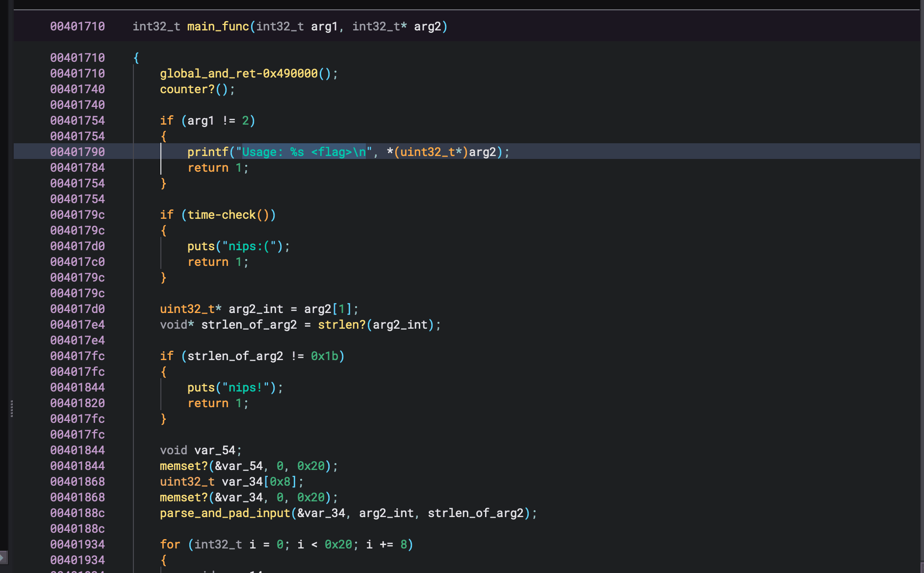The height and width of the screenshot is (573, 924).
Task: Select the strlen? function reference
Action: click(x=342, y=324)
